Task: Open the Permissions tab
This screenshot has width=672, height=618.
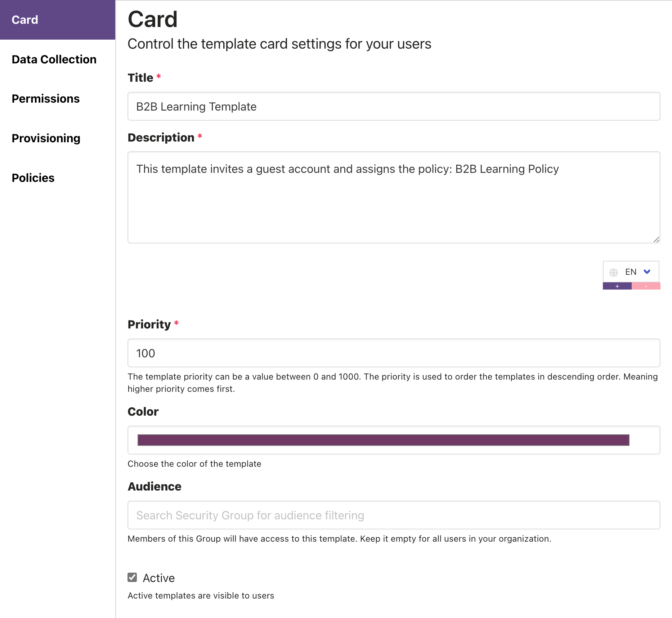Action: click(46, 99)
